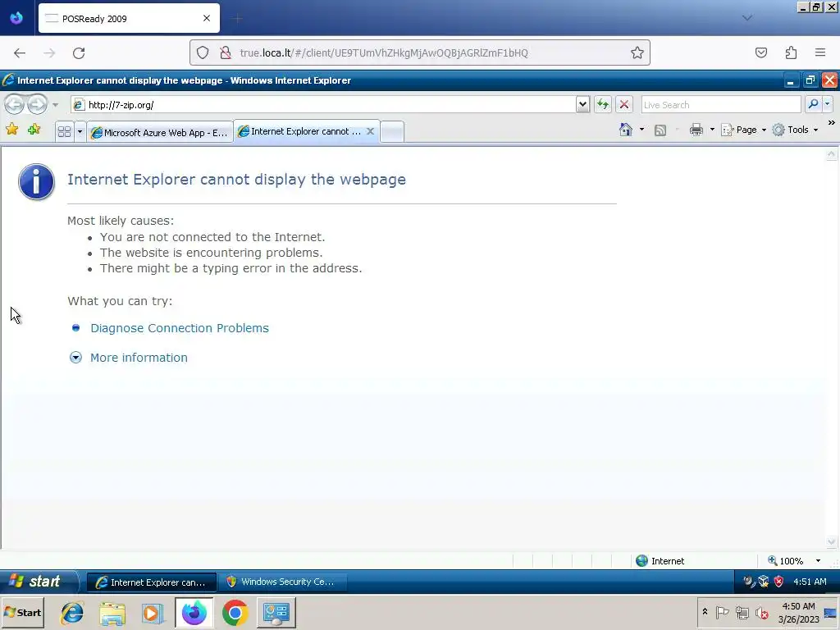Reload the Firefox page
840x630 pixels.
79,52
